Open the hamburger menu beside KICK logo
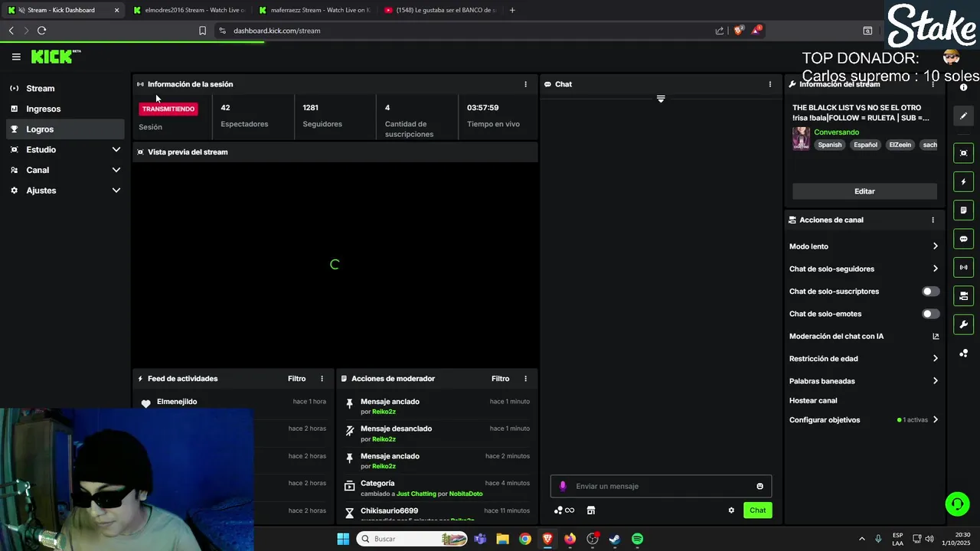The image size is (980, 551). (x=16, y=57)
